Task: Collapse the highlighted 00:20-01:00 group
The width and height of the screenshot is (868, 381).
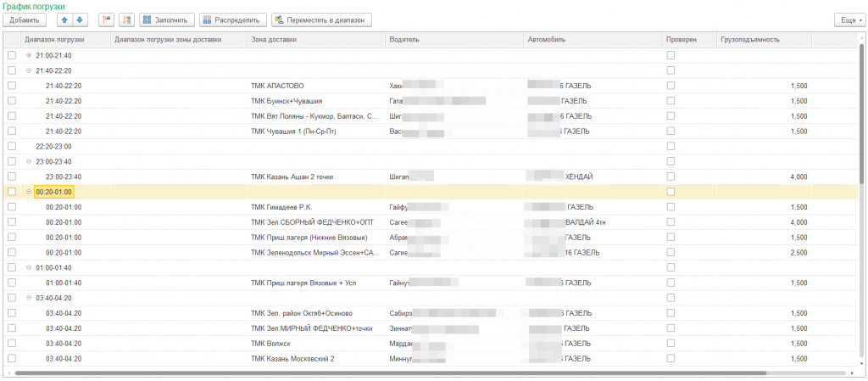Action: point(29,192)
